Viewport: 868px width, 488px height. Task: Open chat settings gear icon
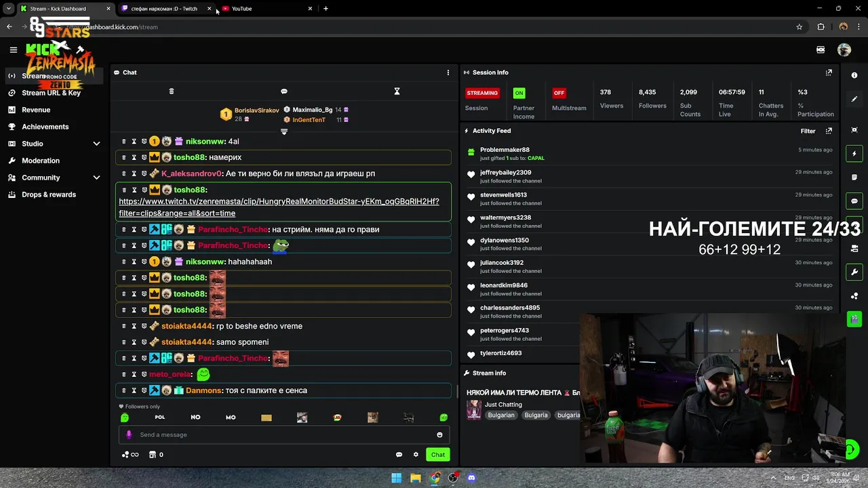pyautogui.click(x=416, y=455)
